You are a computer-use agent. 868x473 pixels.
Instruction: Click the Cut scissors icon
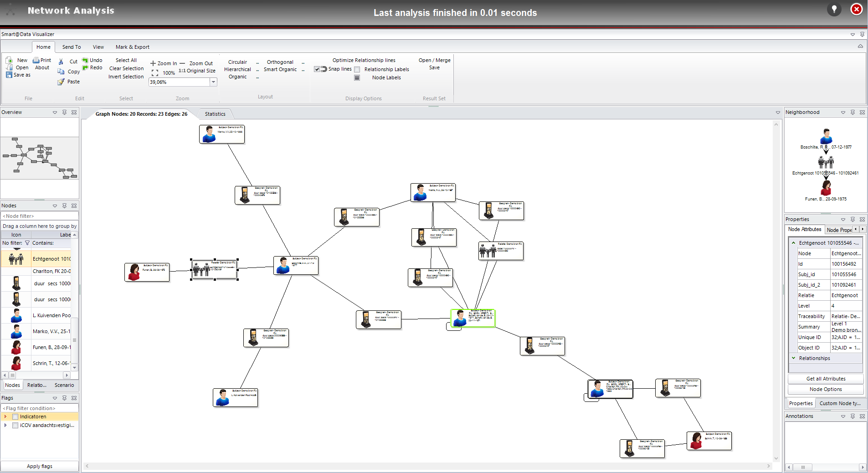61,62
